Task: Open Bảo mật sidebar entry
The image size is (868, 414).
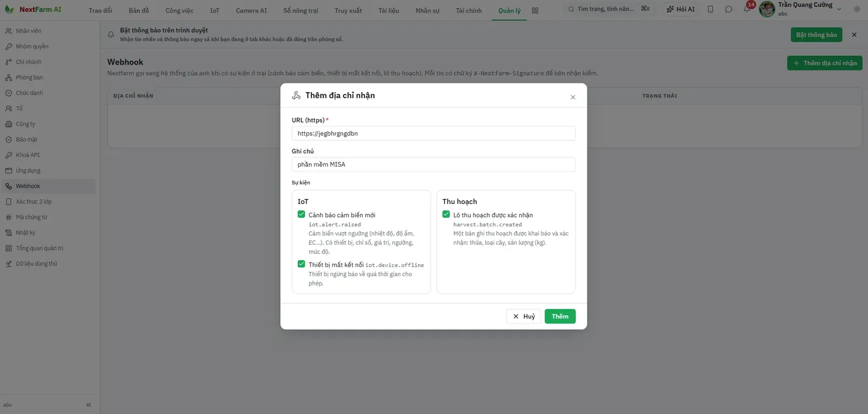Action: coord(49,139)
